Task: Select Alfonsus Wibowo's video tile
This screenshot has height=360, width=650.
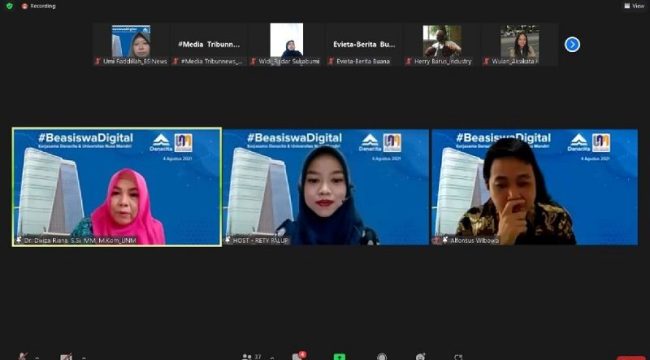Action: coord(535,187)
